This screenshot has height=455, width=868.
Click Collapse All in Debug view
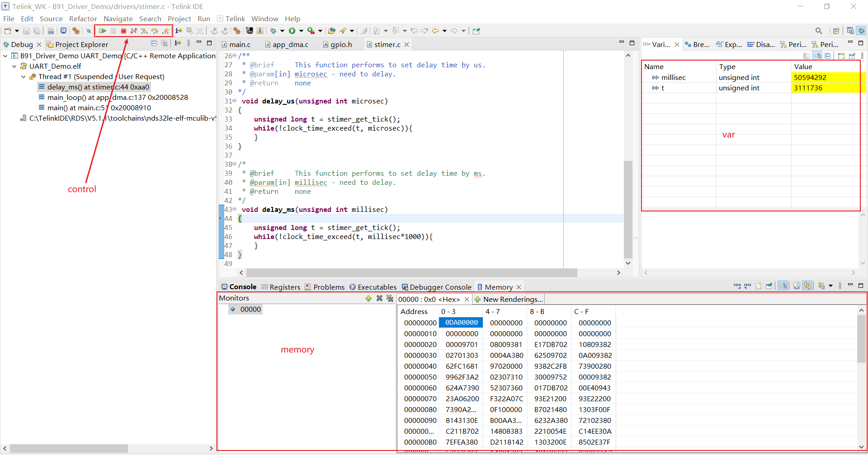(154, 43)
